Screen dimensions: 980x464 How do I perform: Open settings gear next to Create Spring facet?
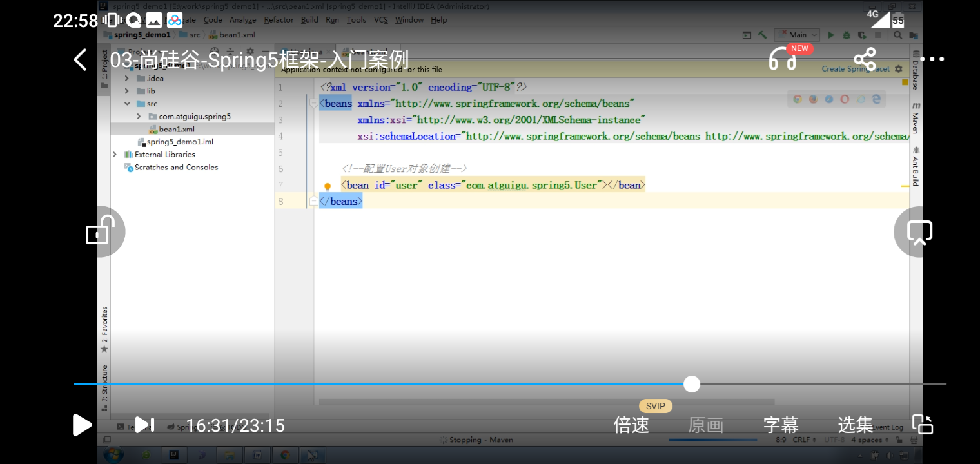coord(899,69)
